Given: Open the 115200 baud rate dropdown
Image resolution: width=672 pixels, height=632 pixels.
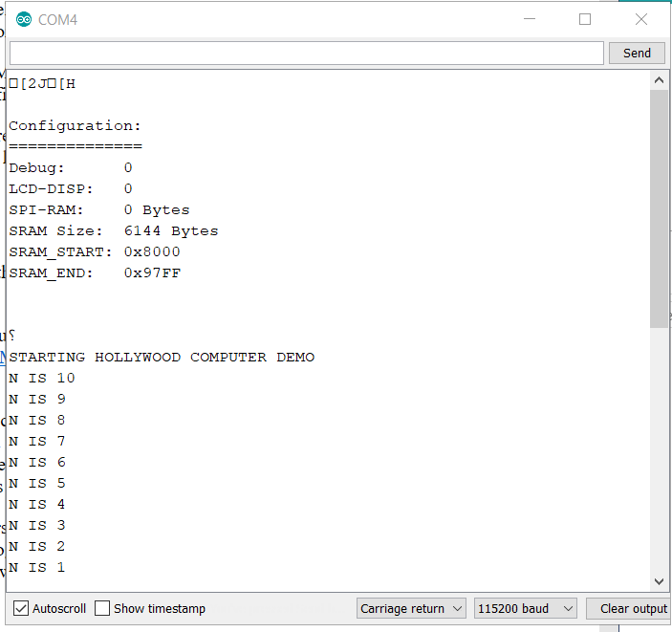Looking at the screenshot, I should (526, 608).
